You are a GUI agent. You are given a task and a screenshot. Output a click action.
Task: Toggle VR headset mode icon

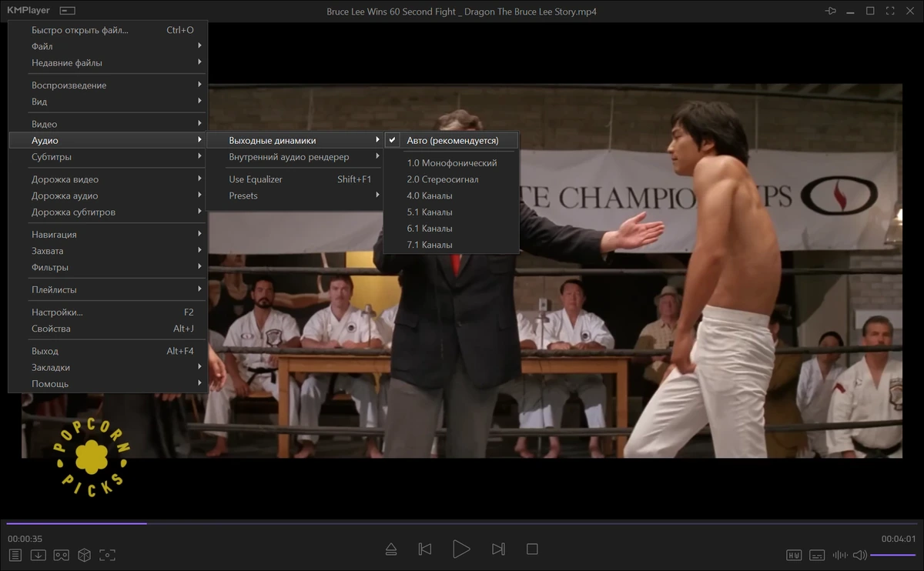pos(61,555)
